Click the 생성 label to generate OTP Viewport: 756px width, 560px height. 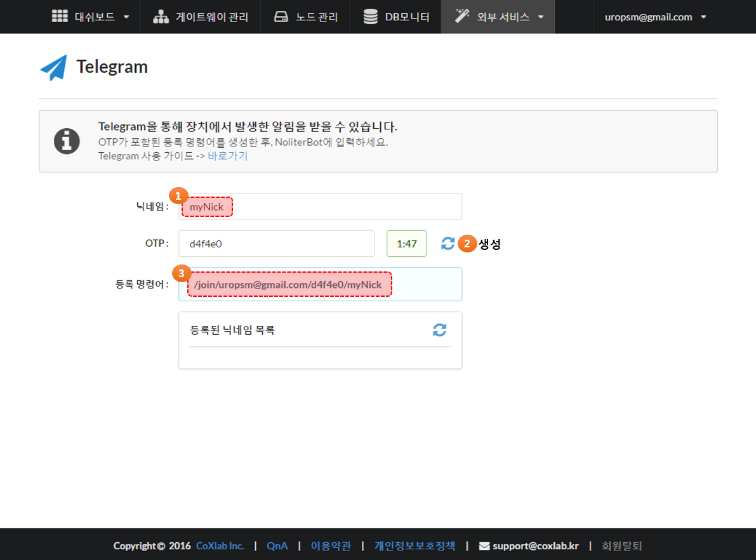(x=490, y=244)
